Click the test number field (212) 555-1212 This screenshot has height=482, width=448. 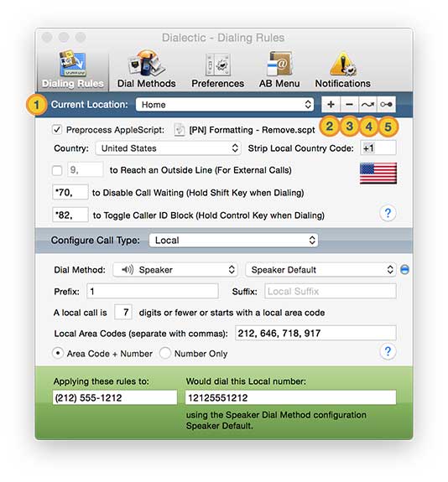tap(115, 398)
